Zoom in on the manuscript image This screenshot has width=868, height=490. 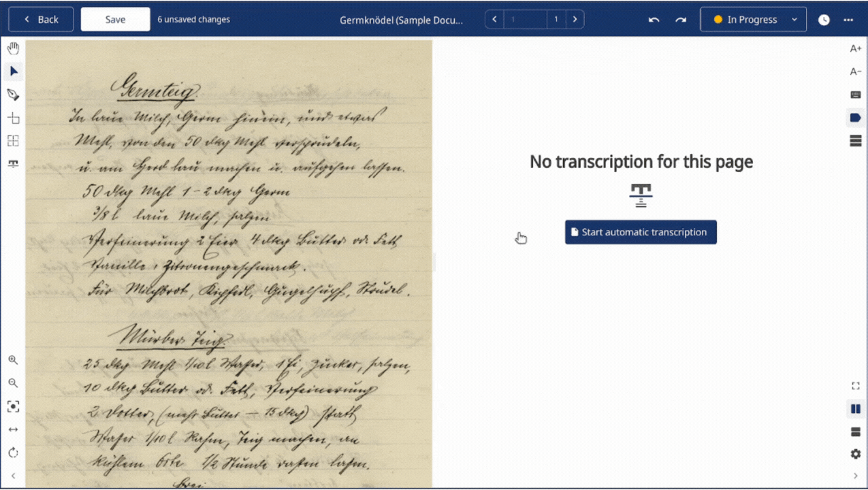click(x=13, y=360)
